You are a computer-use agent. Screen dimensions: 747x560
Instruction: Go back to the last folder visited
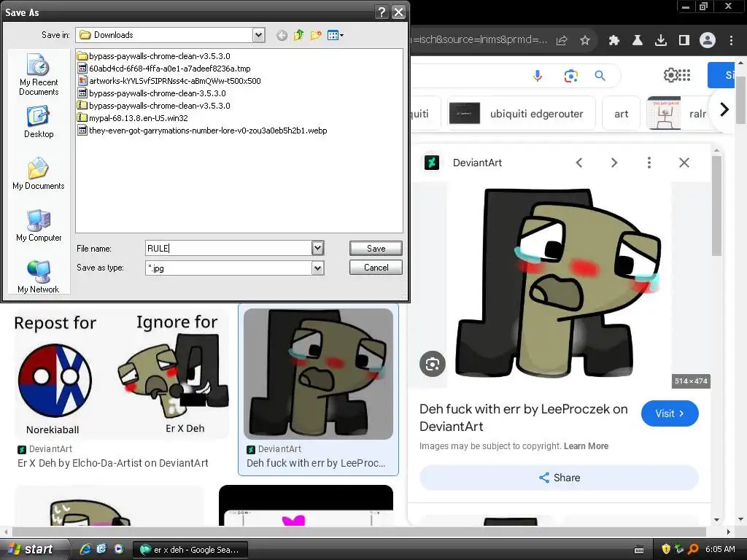click(282, 35)
